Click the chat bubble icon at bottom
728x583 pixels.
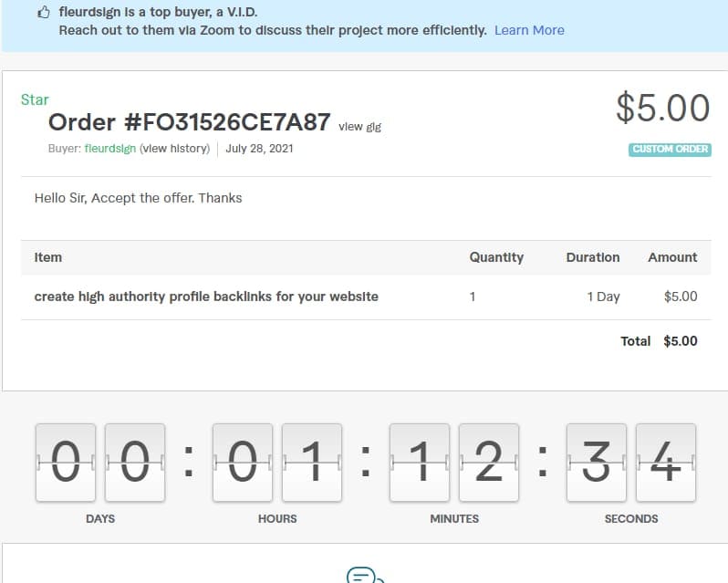click(x=364, y=576)
